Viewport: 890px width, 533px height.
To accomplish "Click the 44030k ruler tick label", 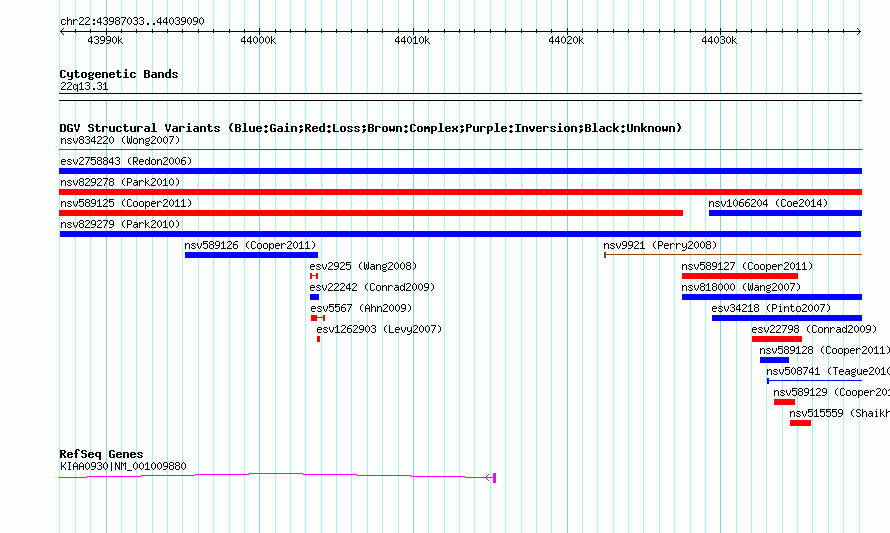I will click(x=719, y=40).
